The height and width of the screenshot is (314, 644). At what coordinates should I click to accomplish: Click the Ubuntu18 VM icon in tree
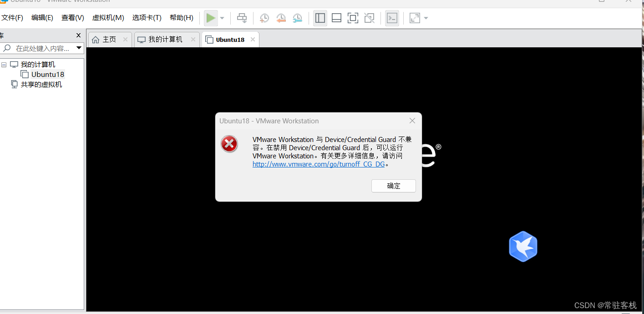click(x=25, y=74)
